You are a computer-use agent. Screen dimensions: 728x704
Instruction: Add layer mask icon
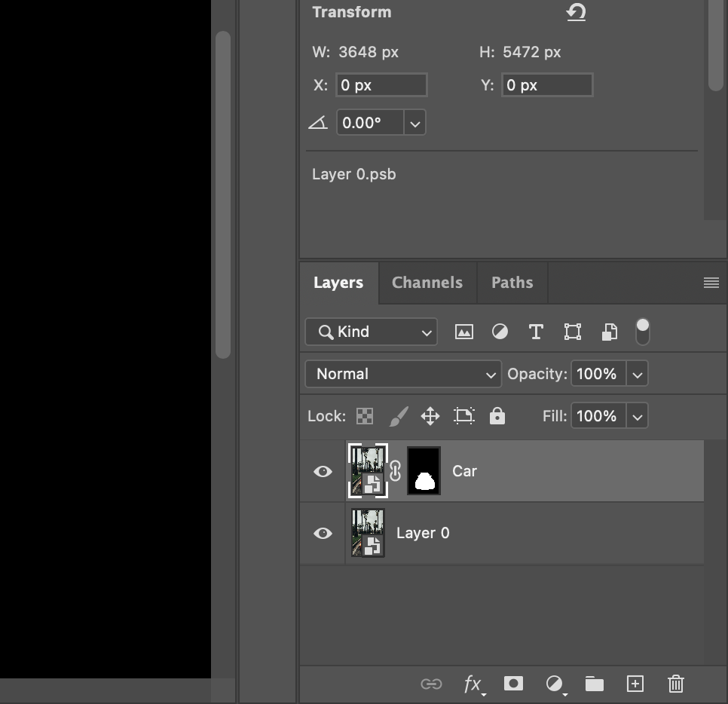tap(513, 684)
